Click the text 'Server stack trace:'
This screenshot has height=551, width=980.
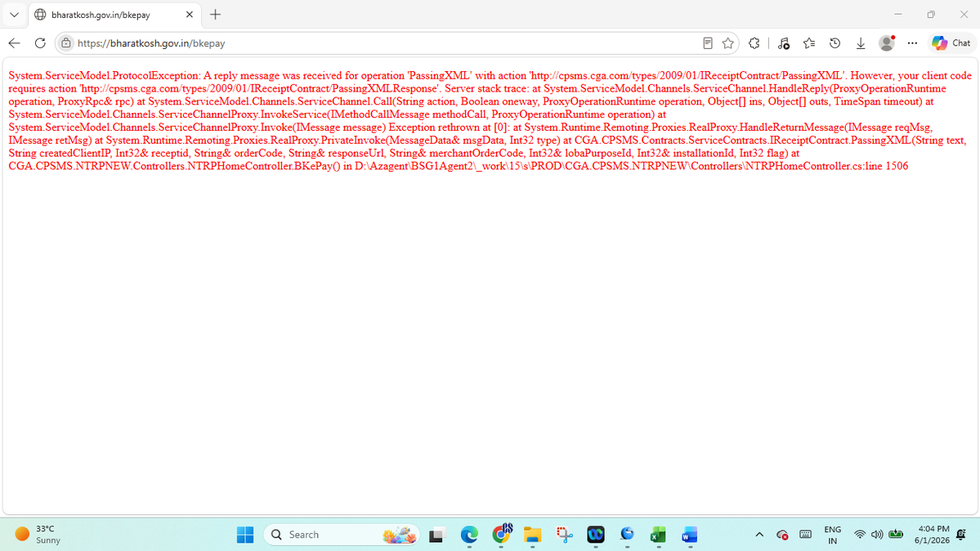tap(487, 89)
